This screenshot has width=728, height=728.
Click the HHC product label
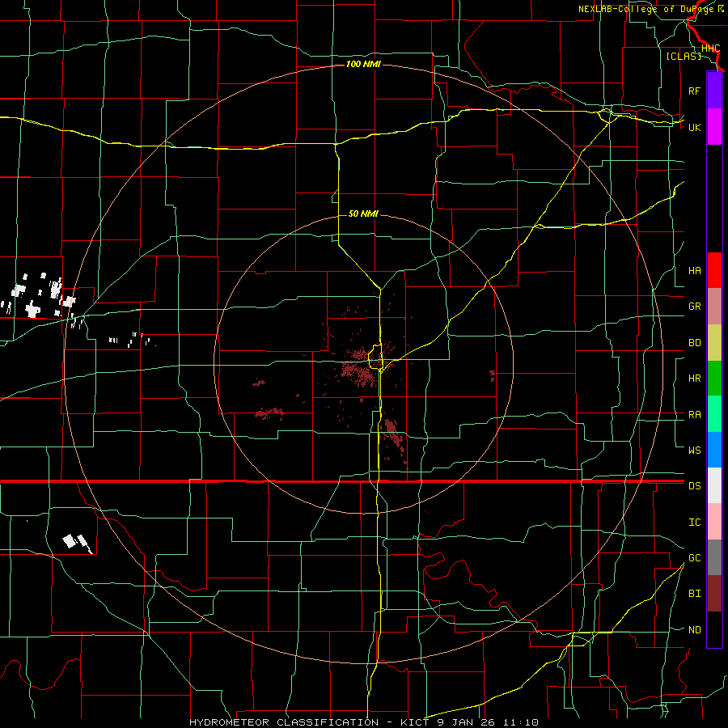710,49
